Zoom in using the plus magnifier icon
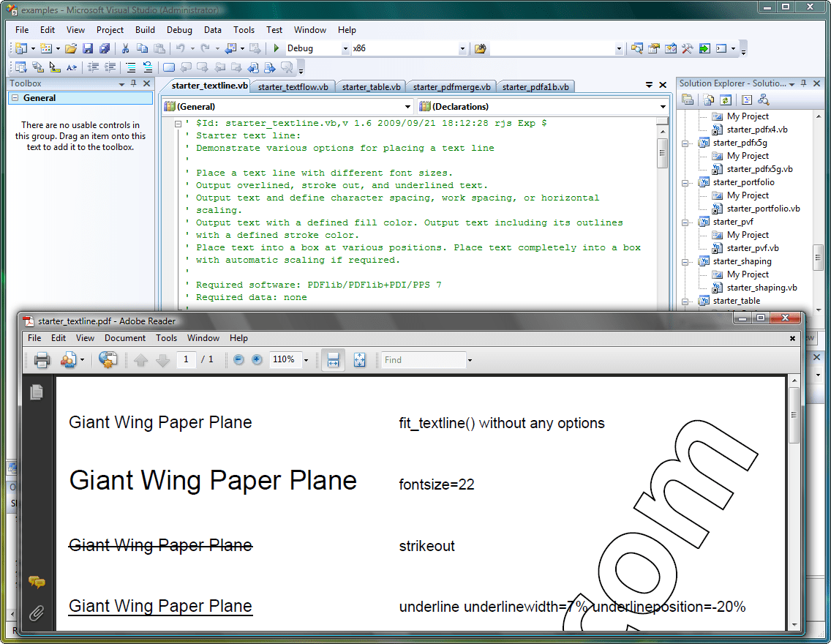This screenshot has height=644, width=831. (257, 359)
